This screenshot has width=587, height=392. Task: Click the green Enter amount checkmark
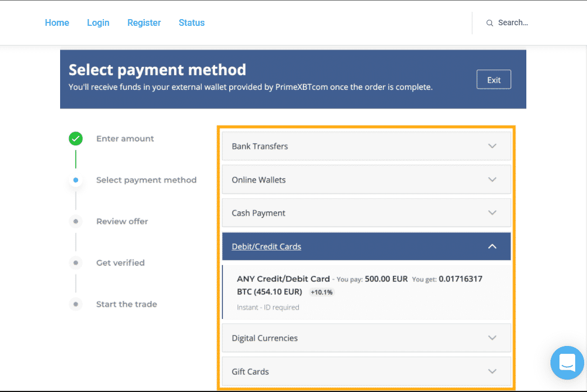pyautogui.click(x=76, y=139)
